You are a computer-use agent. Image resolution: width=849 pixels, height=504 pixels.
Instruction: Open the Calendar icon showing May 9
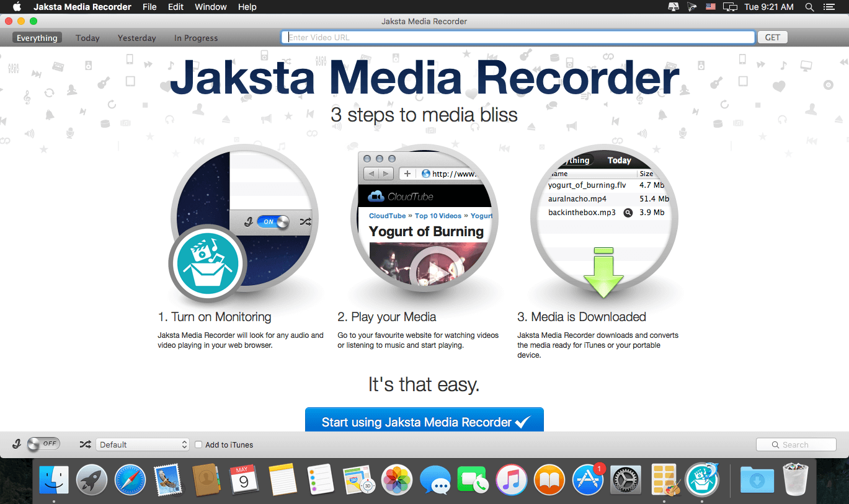(244, 480)
